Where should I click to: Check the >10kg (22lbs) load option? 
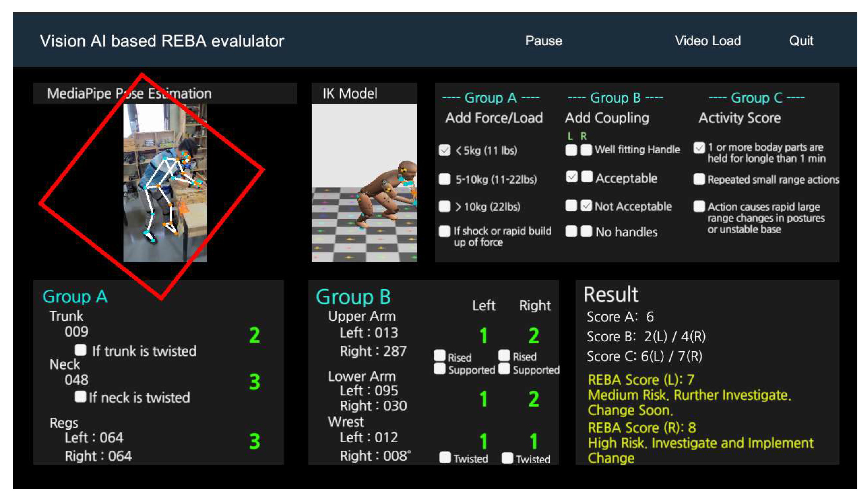click(x=444, y=206)
